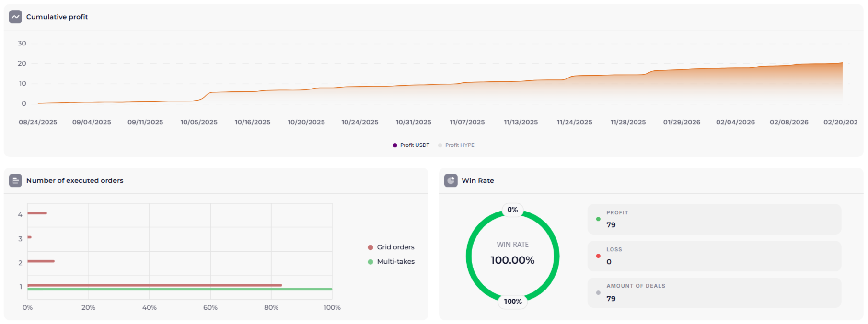Click the Grid orders bar at row 2
868x324 pixels.
click(x=41, y=261)
